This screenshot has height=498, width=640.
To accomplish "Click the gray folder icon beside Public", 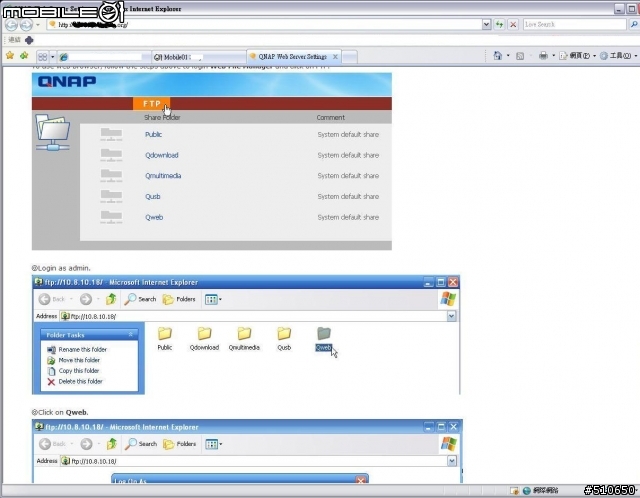I will coord(111,134).
